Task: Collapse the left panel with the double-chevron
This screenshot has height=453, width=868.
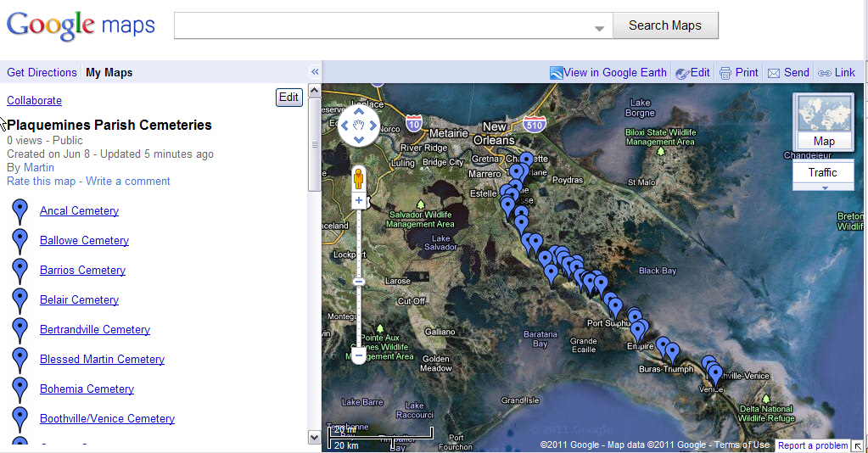Action: point(315,72)
